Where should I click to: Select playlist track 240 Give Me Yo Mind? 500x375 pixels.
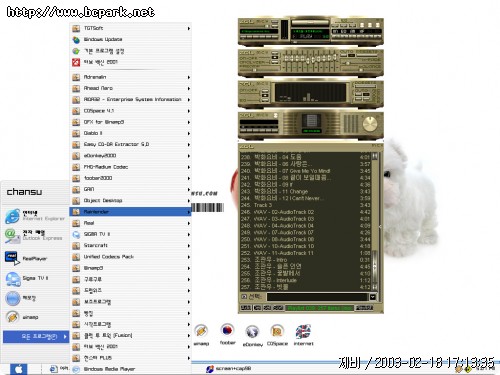click(305, 171)
